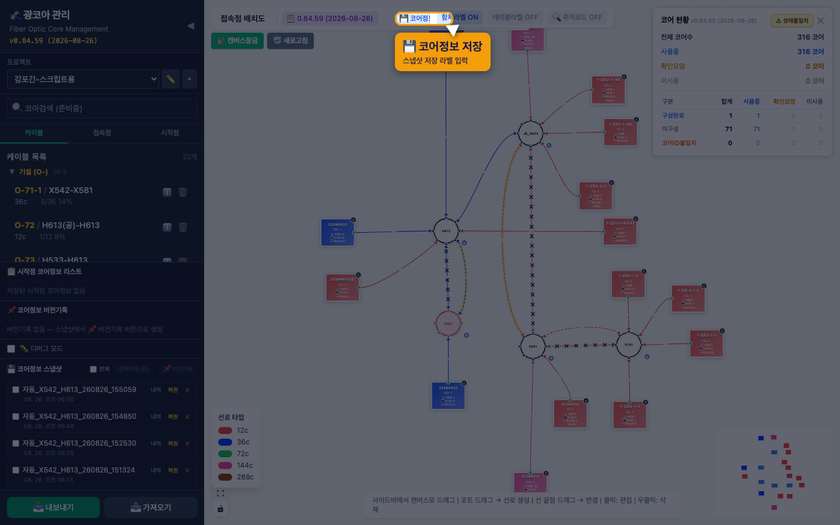Close the 코어 현황 panel
Viewport: 840px width, 525px height.
coord(821,21)
